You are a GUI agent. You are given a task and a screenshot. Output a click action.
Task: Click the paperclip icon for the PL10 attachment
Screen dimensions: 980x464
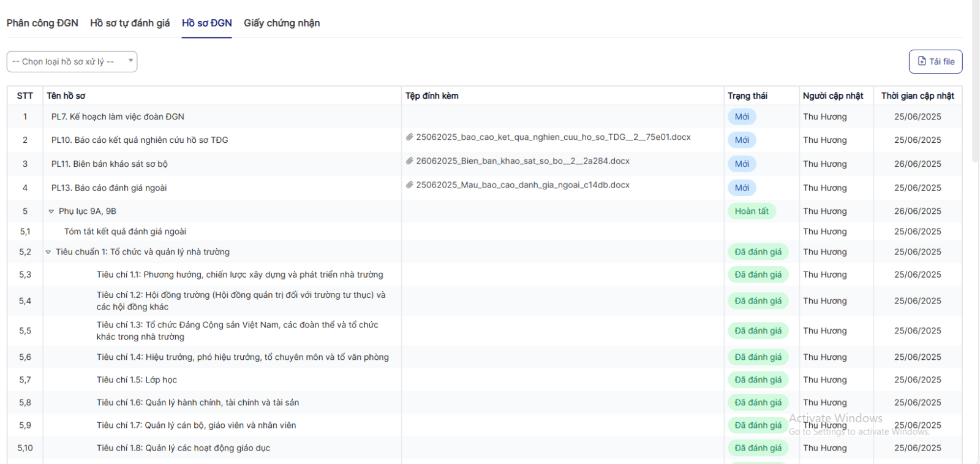409,137
